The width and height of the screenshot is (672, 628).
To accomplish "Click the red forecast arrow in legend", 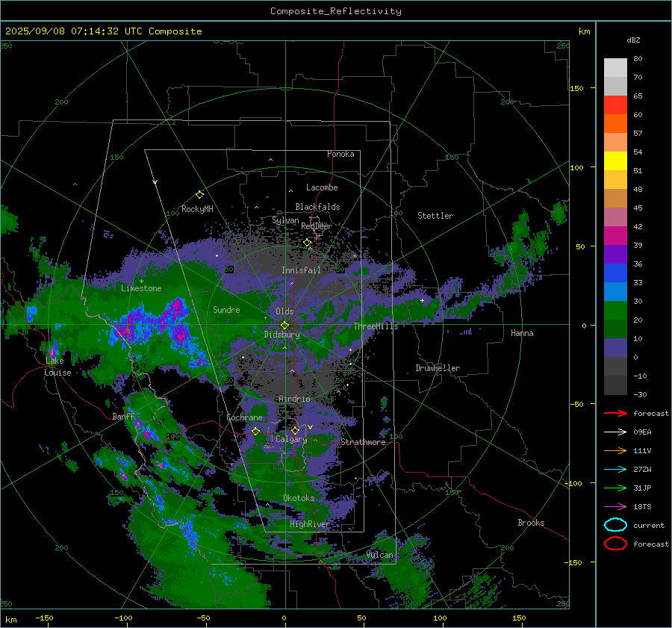I will (615, 413).
